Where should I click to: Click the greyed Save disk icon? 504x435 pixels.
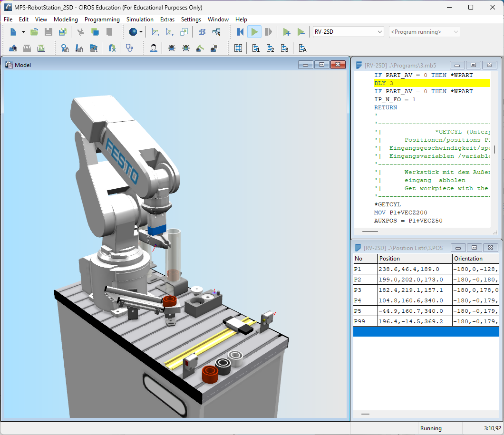[x=48, y=32]
